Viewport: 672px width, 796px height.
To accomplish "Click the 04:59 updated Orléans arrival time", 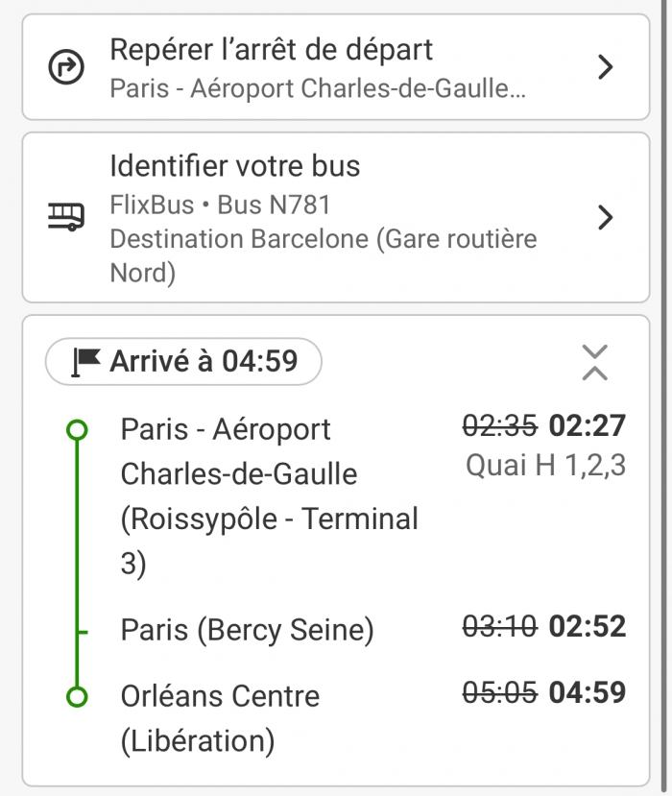I will [x=587, y=692].
